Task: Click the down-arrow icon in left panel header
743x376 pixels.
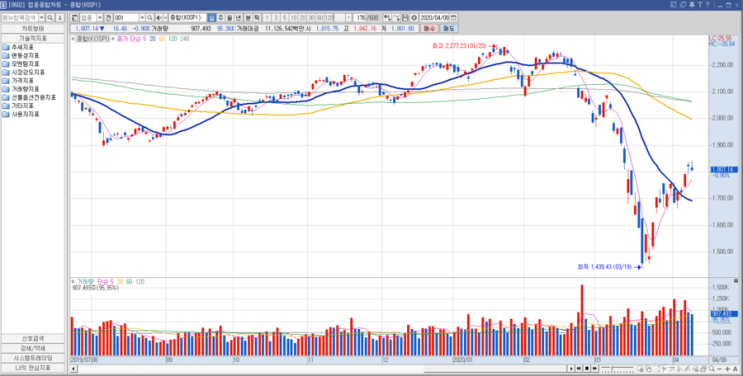Action: 60,18
